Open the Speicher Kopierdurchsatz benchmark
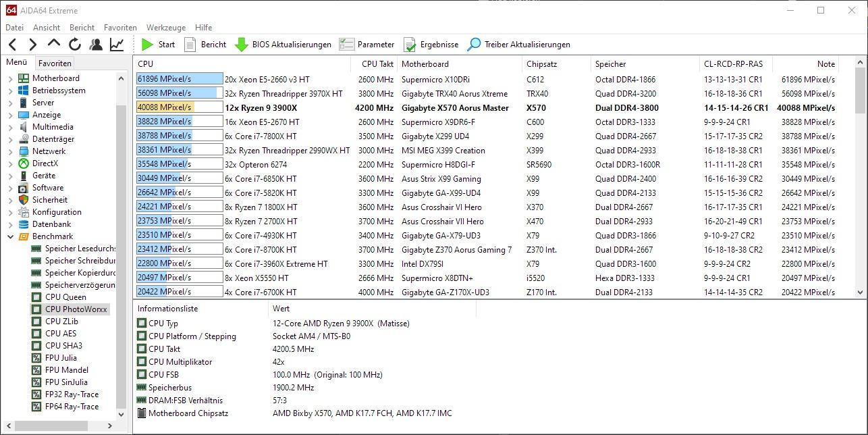Screen dimensions: 868x435 (x=80, y=273)
